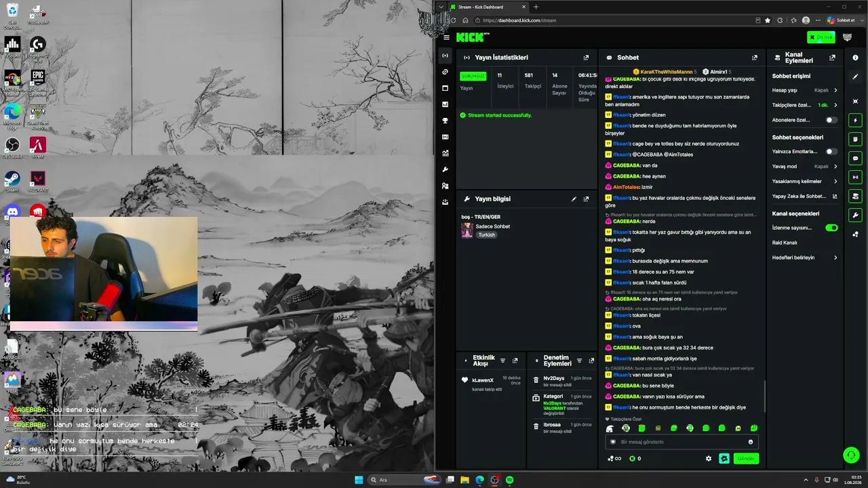Open the channel points icon beside Gönder
The height and width of the screenshot is (488, 868).
click(724, 459)
